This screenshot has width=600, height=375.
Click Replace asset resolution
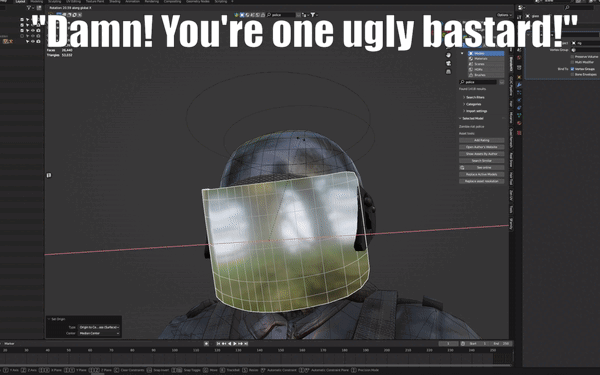482,181
